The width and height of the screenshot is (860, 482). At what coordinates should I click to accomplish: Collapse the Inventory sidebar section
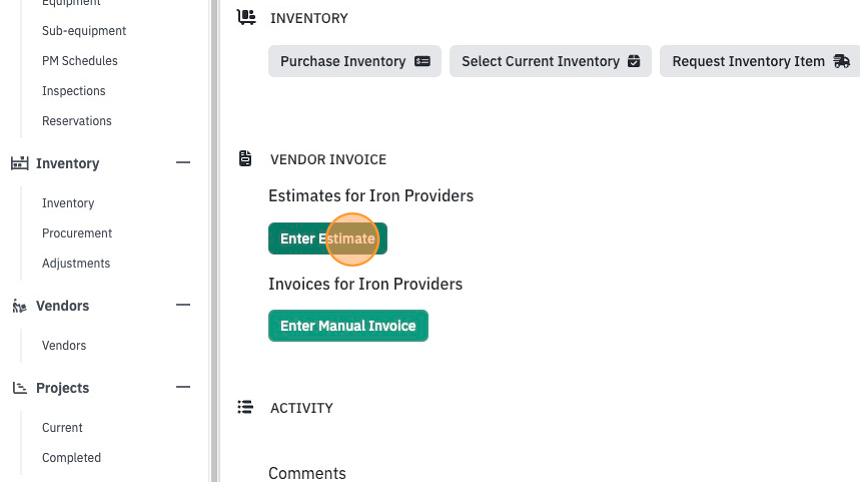coord(183,162)
